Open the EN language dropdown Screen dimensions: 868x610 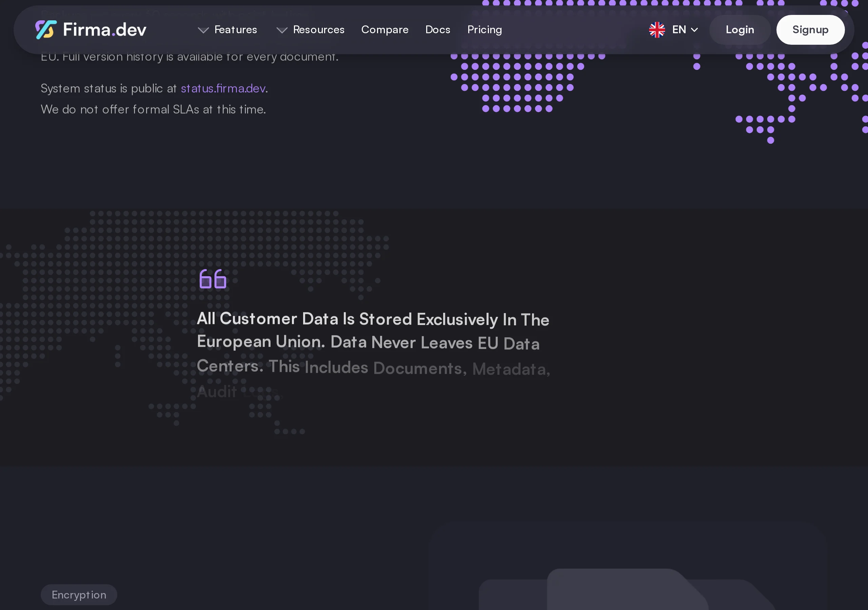(x=685, y=29)
